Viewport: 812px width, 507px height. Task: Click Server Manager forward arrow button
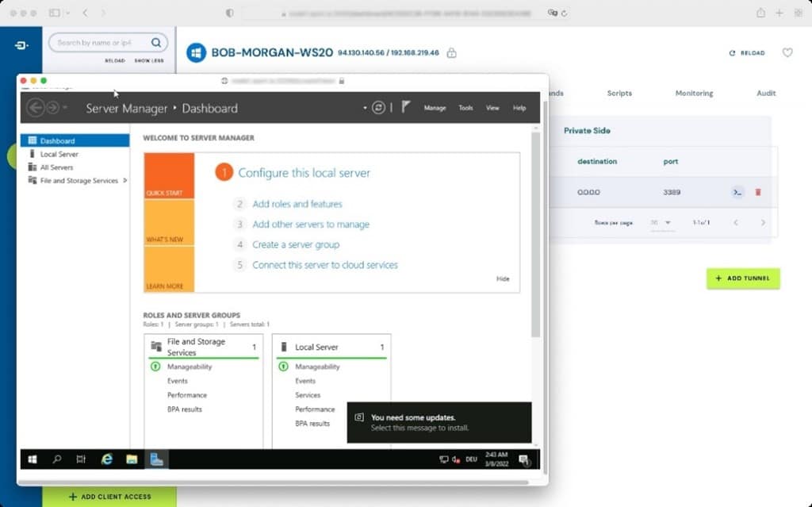coord(53,108)
